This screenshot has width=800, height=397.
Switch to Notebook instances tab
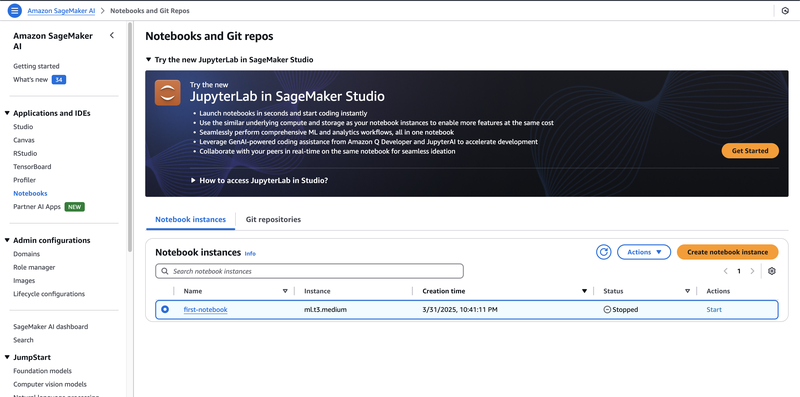pyautogui.click(x=190, y=219)
